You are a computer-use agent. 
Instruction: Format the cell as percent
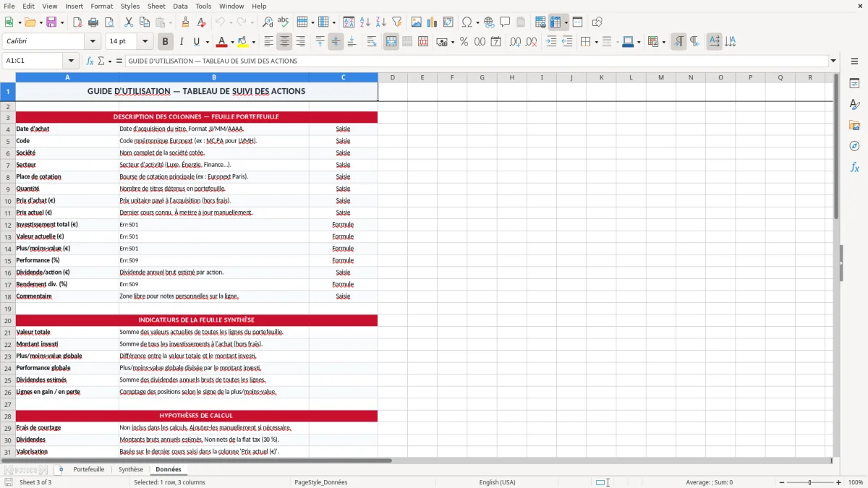464,42
